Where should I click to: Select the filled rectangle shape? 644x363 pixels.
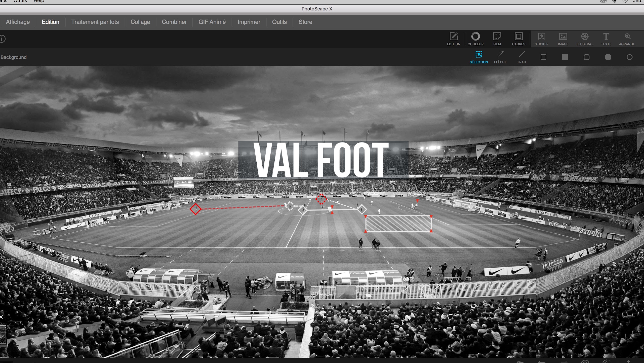click(x=565, y=57)
